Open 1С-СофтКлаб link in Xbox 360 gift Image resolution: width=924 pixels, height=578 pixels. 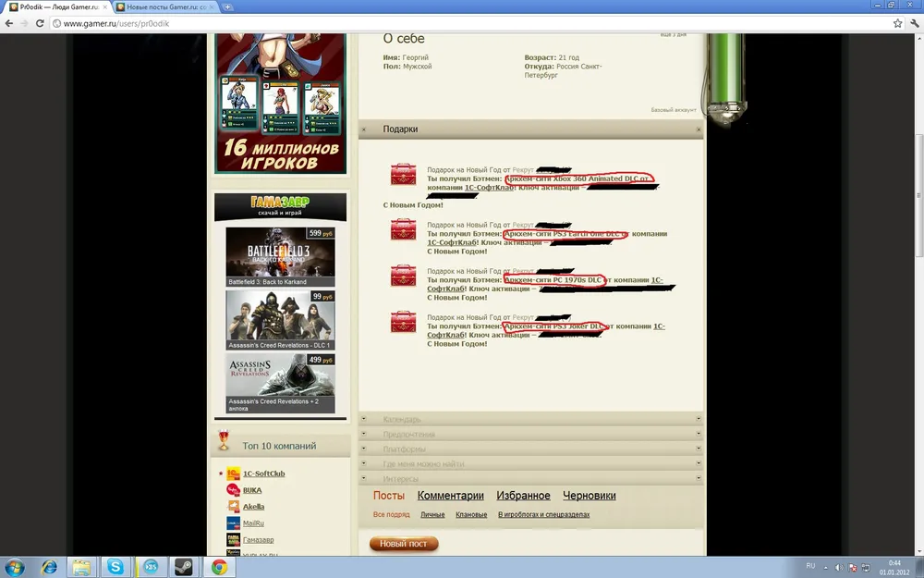point(489,188)
